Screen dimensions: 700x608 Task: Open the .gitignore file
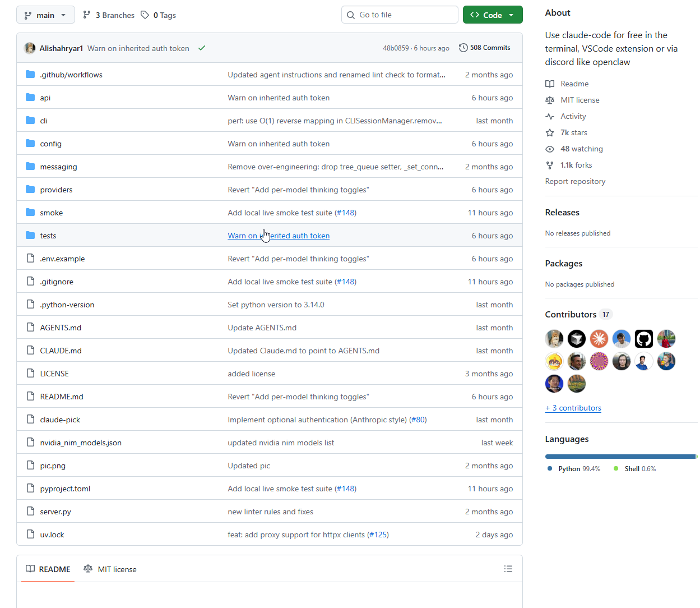tap(57, 282)
